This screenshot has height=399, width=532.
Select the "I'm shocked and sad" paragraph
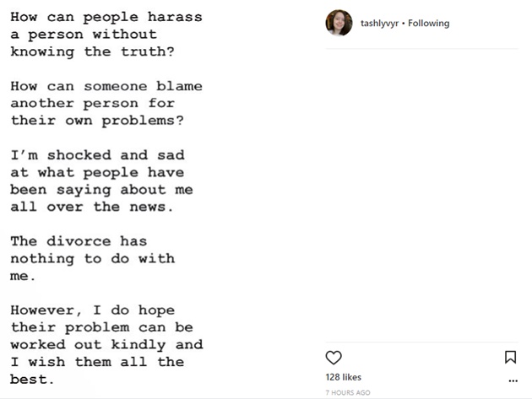(101, 181)
